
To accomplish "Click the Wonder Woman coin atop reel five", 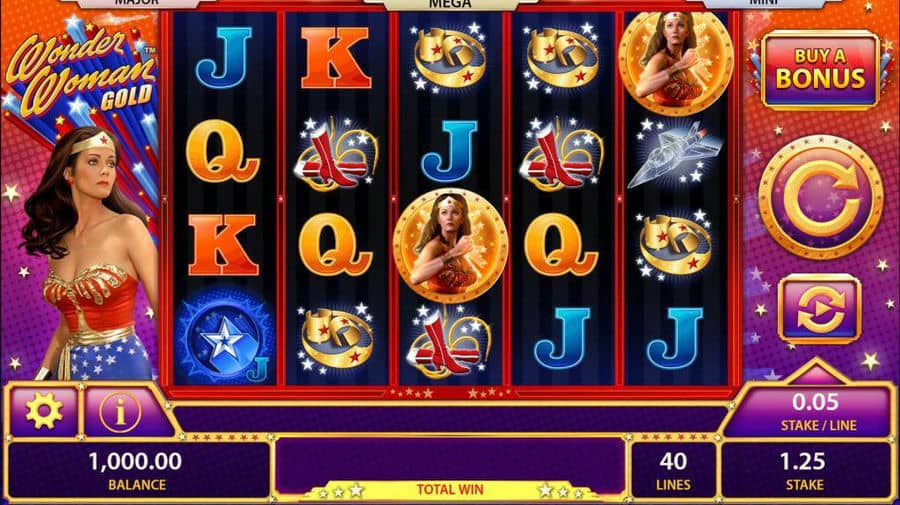I will (675, 63).
